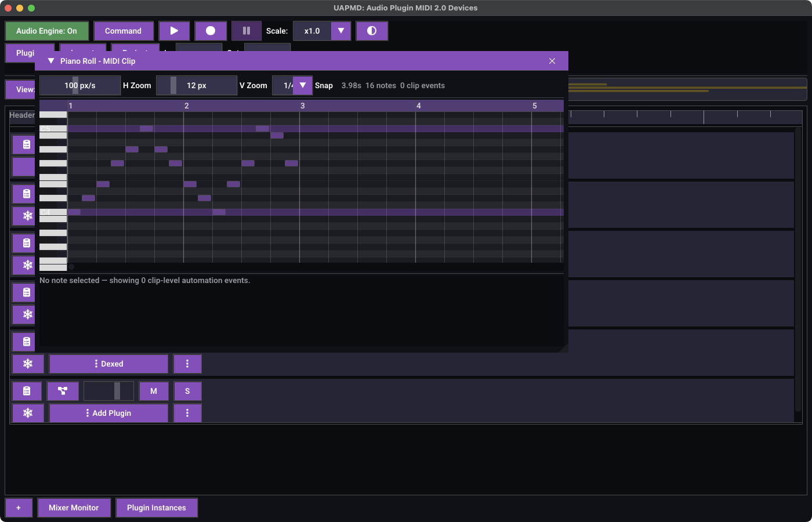Click the snowflake freeze icon beside Dexed
Image resolution: width=812 pixels, height=522 pixels.
pos(28,364)
